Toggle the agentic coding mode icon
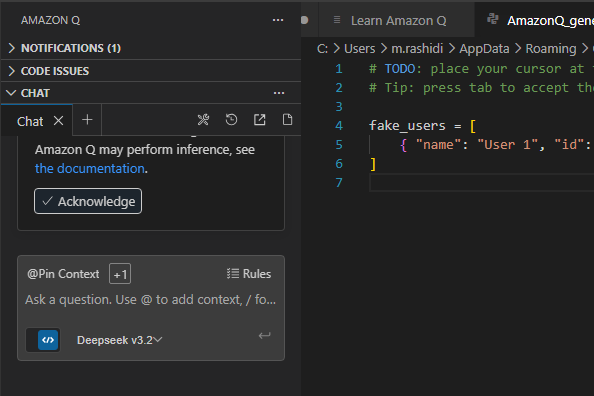Viewport: 594px width, 396px height. [x=43, y=340]
